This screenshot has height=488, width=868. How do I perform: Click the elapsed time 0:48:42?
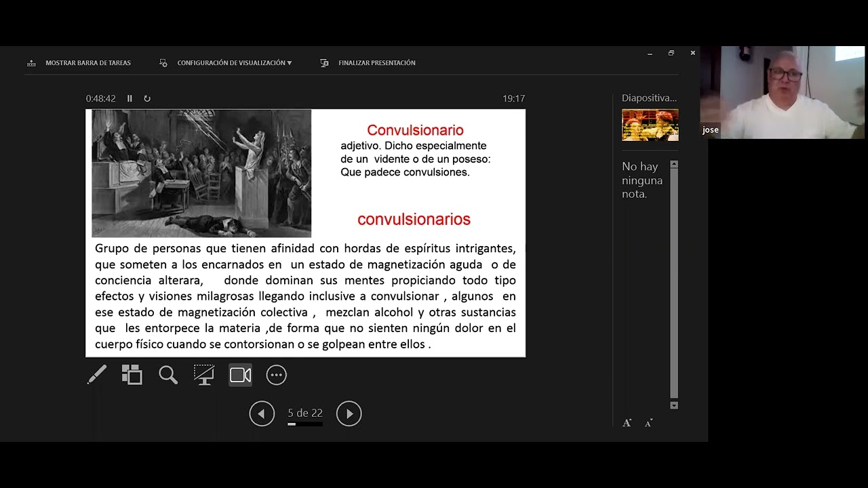point(101,98)
